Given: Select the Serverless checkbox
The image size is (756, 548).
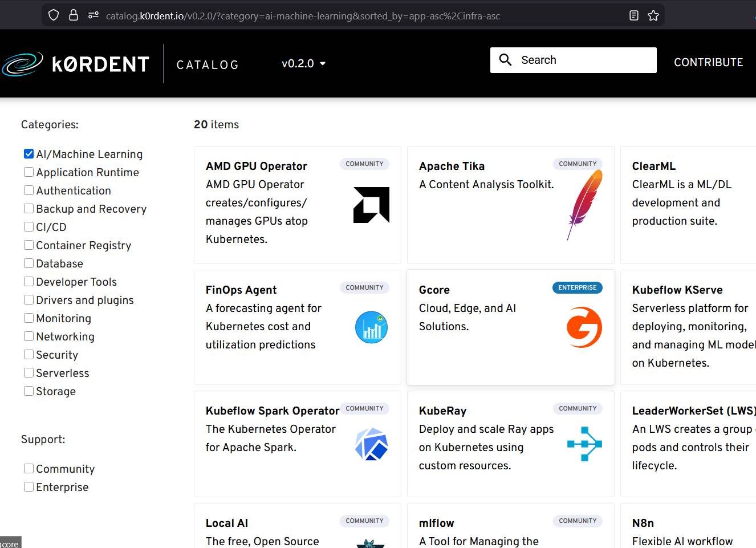Looking at the screenshot, I should pyautogui.click(x=29, y=372).
